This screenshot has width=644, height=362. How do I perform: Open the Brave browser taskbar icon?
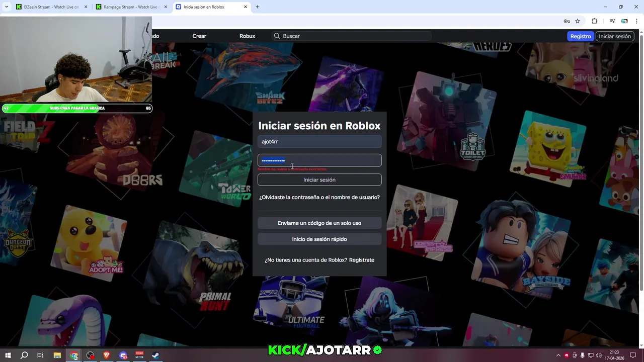tap(107, 355)
